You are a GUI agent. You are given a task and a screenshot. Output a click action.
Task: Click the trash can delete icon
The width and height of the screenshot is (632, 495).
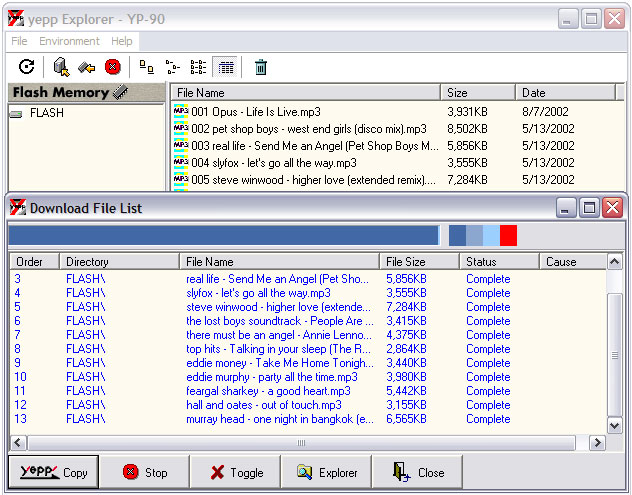[x=261, y=67]
